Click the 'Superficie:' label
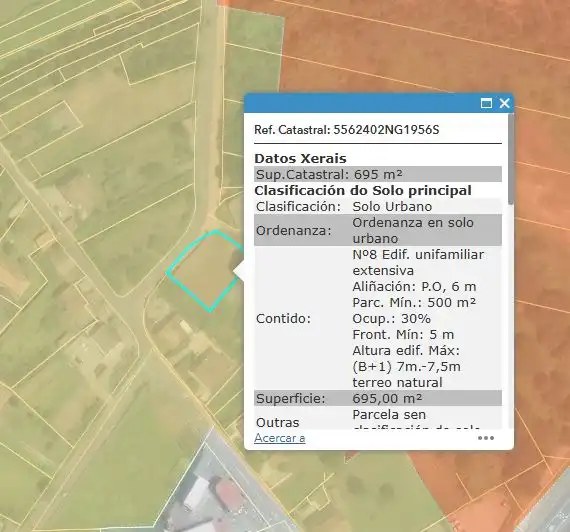The image size is (570, 532). [290, 399]
